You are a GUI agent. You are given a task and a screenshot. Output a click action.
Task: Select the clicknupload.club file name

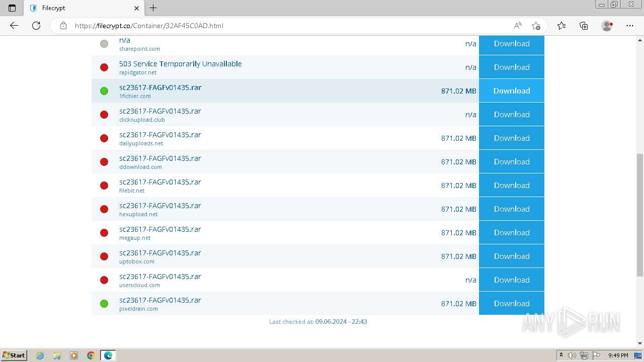(x=160, y=111)
